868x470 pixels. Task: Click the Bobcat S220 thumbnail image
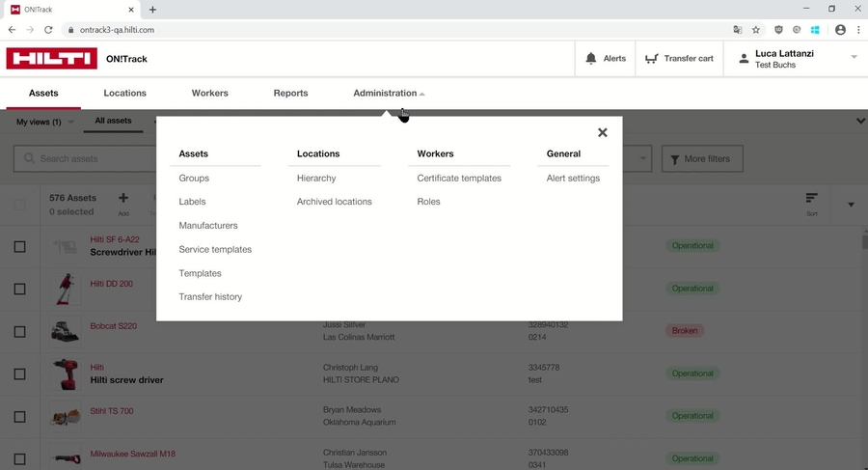click(x=66, y=331)
